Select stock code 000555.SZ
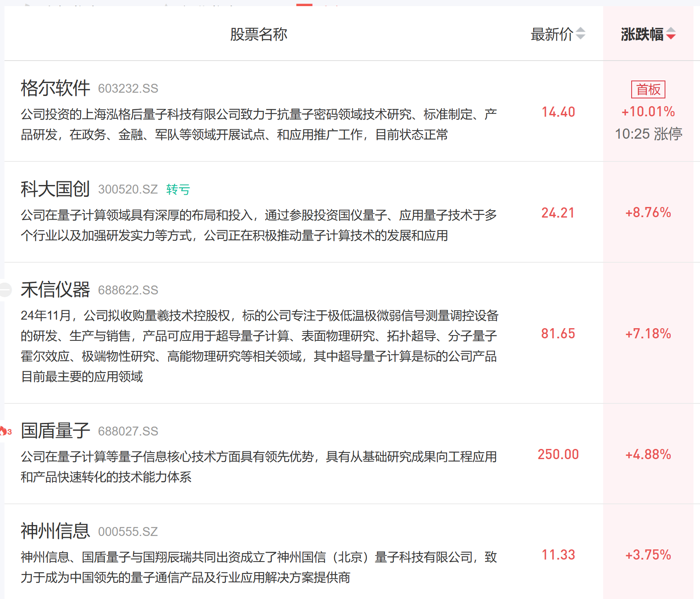 pyautogui.click(x=128, y=532)
